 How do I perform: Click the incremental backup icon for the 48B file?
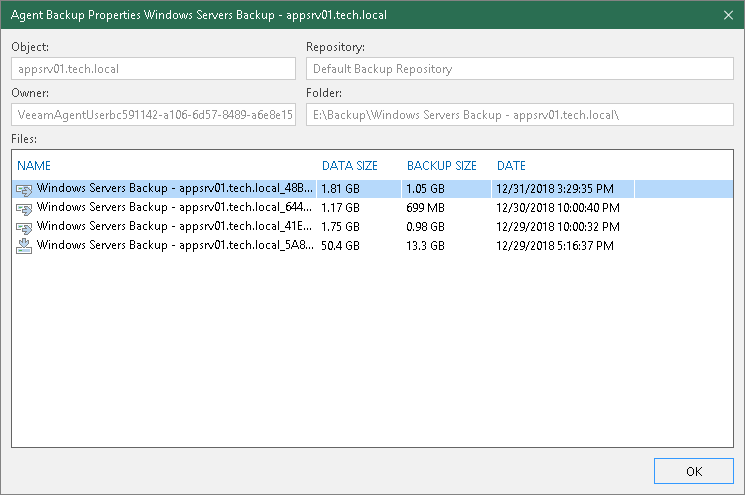(24, 190)
